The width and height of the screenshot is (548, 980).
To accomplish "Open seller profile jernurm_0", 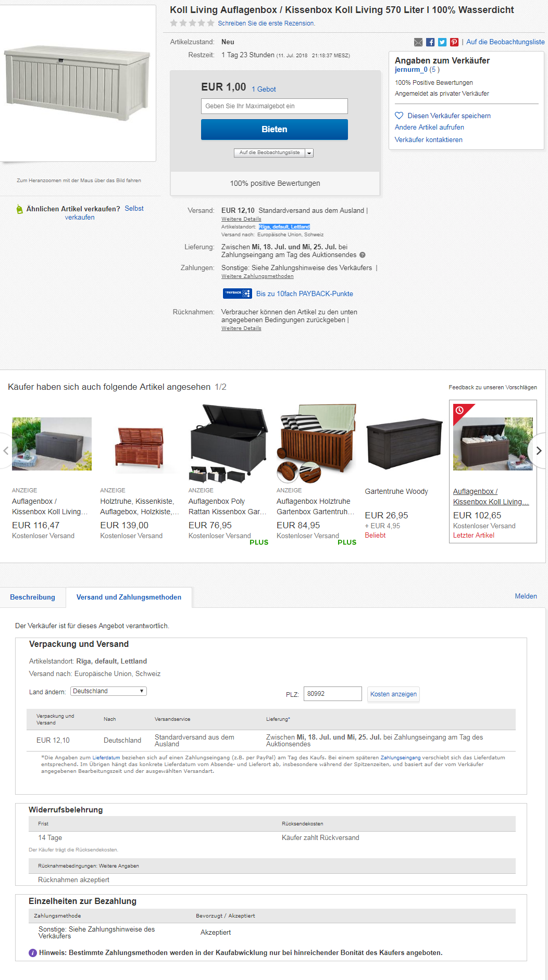I will click(x=411, y=70).
